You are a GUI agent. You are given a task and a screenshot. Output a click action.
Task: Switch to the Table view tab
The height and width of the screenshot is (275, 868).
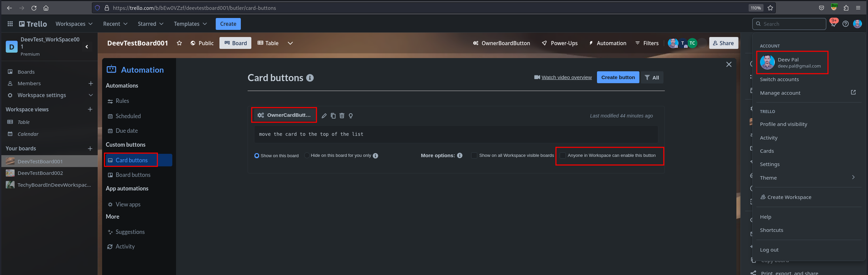[268, 43]
